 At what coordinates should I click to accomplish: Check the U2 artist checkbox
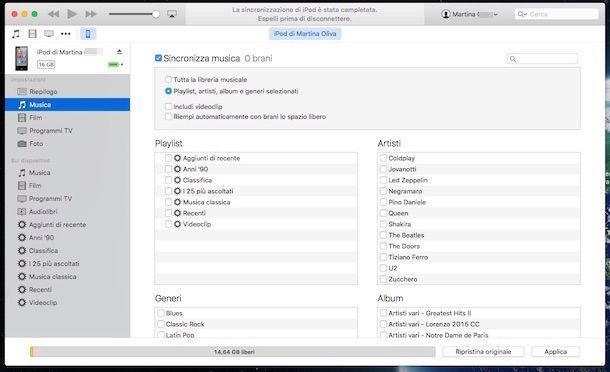pos(383,268)
